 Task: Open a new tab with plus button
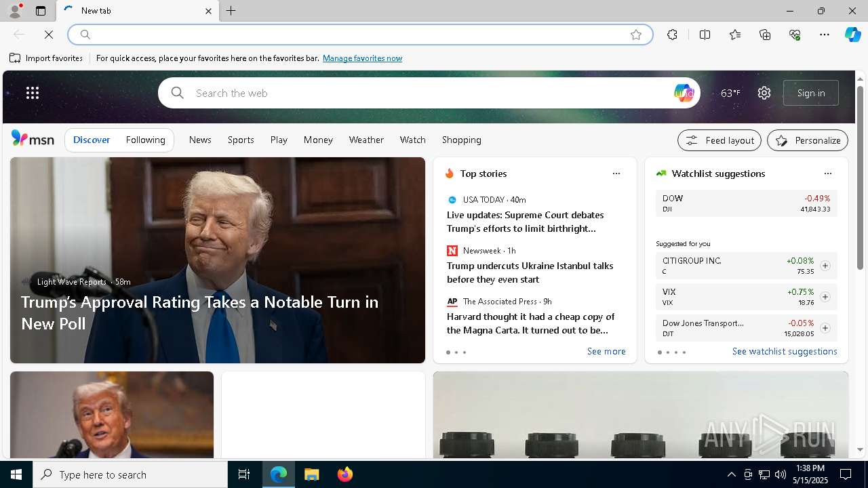point(231,11)
